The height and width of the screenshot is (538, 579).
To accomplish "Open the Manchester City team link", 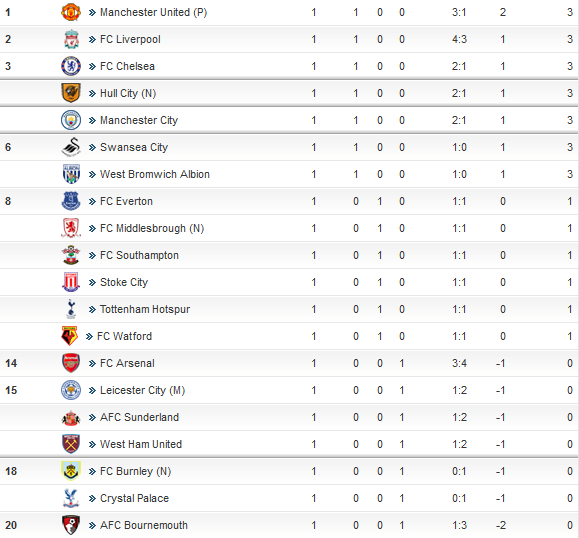I will [x=139, y=120].
